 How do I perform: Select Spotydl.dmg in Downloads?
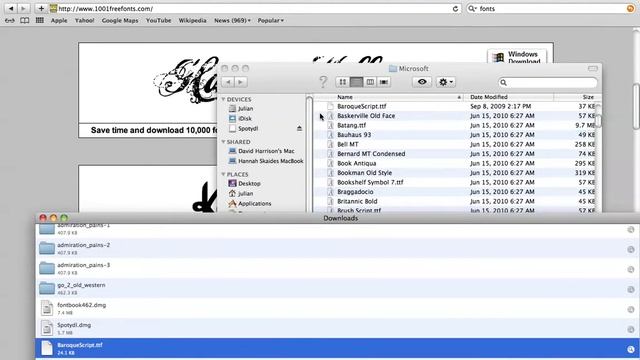click(337, 329)
